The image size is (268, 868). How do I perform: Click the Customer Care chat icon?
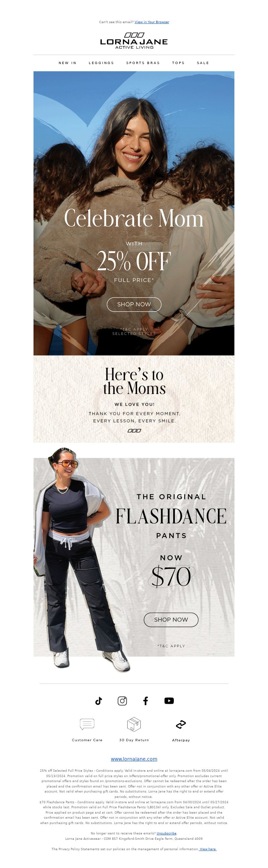[87, 724]
